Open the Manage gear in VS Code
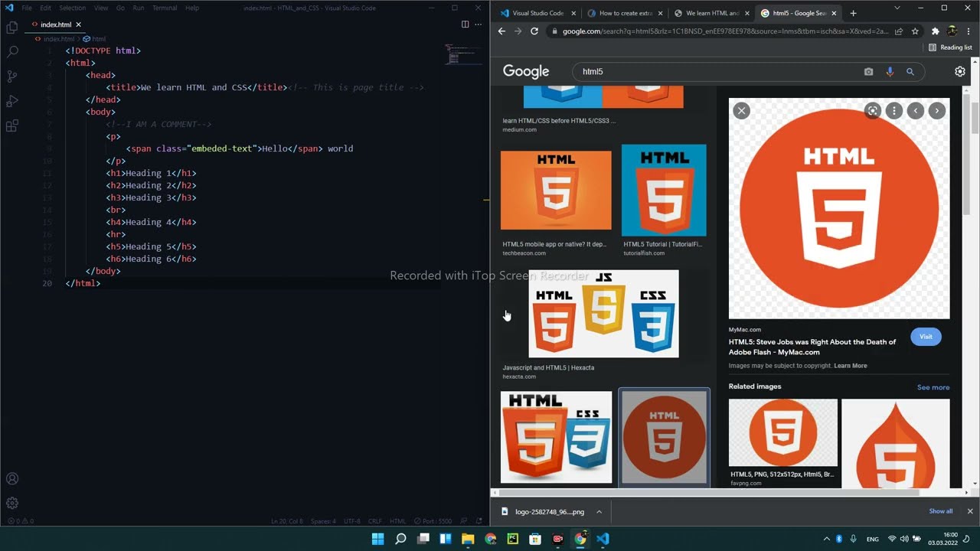This screenshot has width=980, height=551. click(x=12, y=504)
